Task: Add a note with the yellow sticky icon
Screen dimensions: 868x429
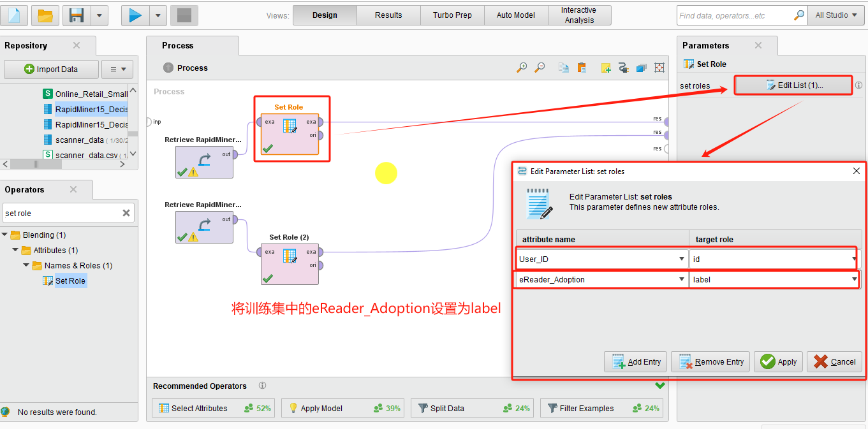Action: pyautogui.click(x=607, y=68)
